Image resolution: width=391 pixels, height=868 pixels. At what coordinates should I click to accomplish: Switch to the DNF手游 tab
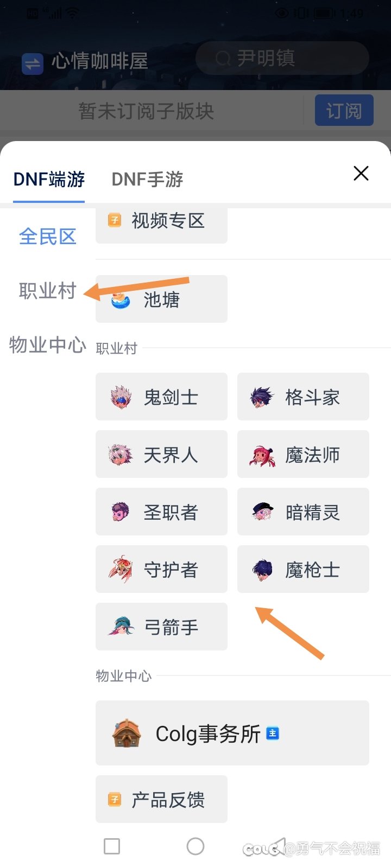(147, 179)
